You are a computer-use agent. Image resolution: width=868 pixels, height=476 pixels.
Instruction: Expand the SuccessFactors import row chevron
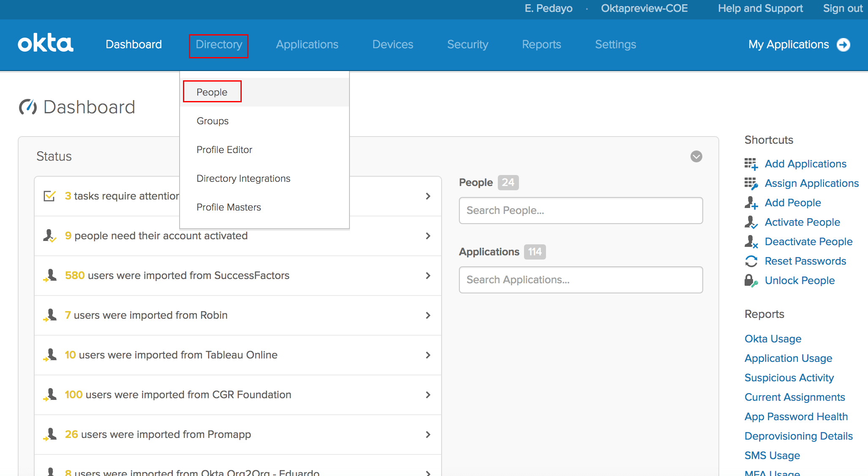coord(428,276)
